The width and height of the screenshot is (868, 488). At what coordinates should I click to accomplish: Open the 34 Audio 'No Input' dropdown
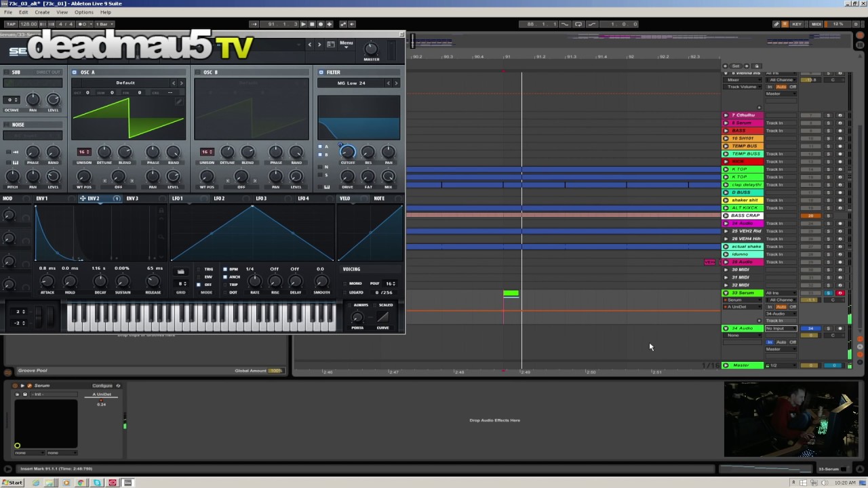coord(780,328)
